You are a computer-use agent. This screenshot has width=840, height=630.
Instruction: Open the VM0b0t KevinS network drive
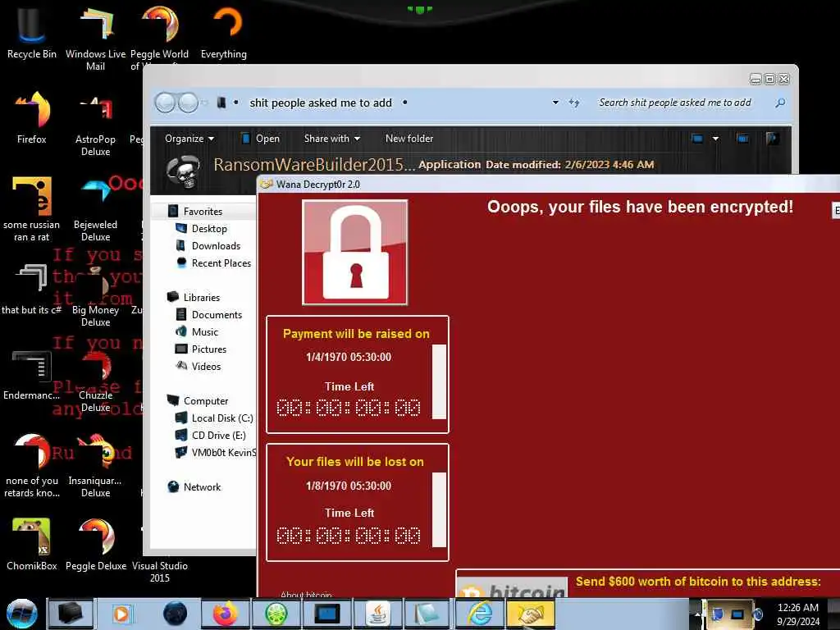tap(216, 452)
